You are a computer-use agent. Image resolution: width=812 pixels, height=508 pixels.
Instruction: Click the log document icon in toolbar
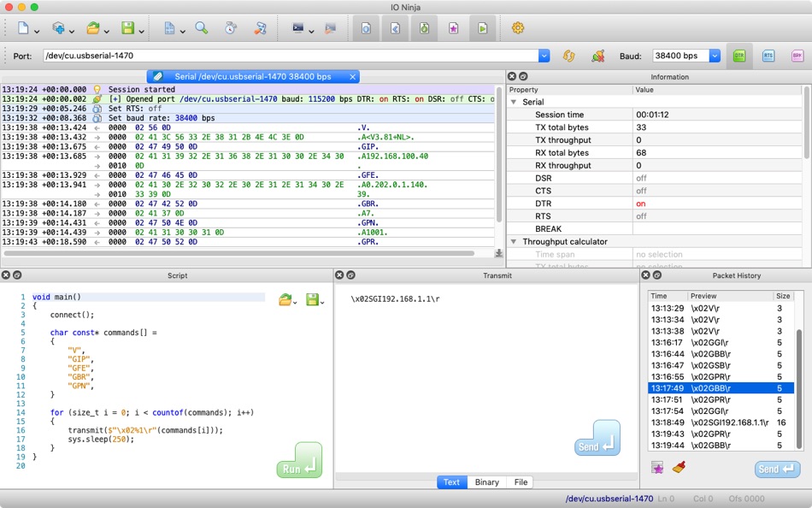tap(169, 28)
